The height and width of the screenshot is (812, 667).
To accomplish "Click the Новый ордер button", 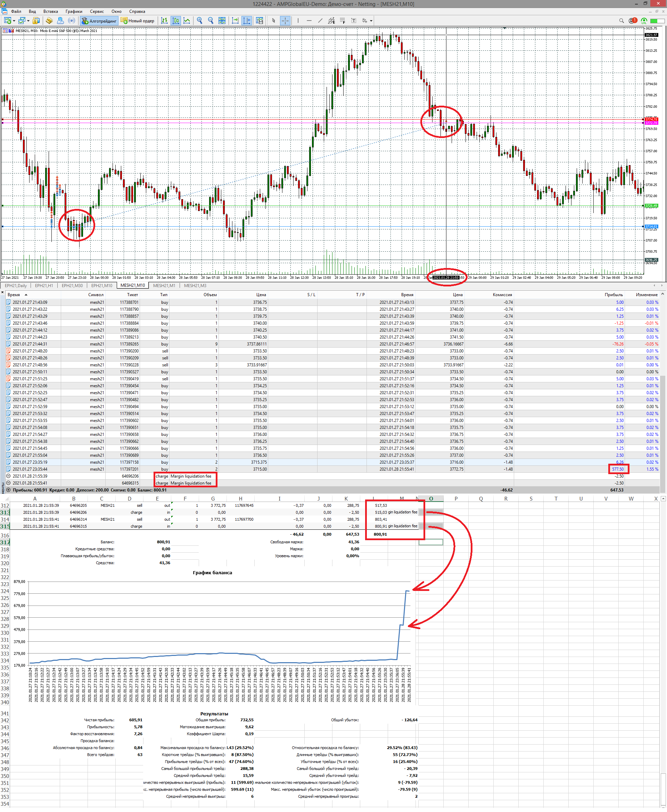I will point(138,21).
